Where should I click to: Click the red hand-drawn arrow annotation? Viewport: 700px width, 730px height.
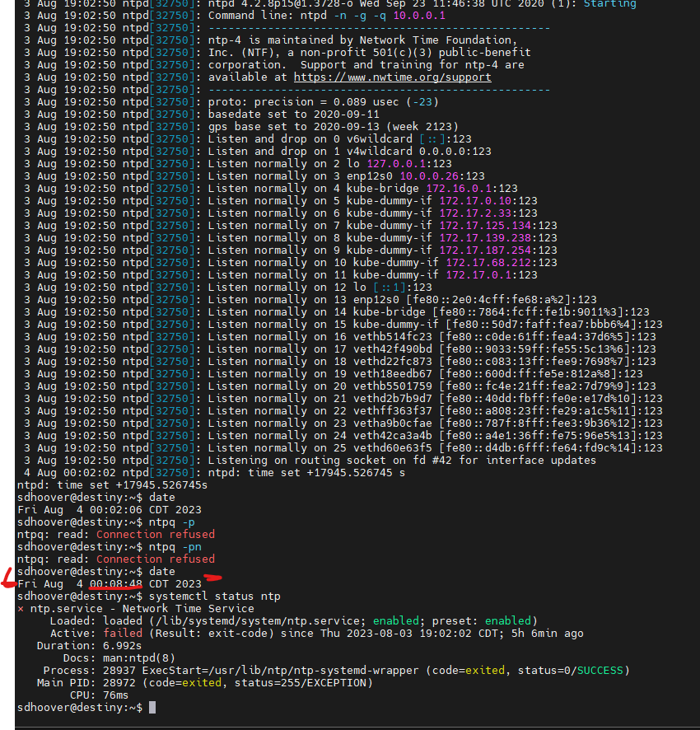pos(8,578)
